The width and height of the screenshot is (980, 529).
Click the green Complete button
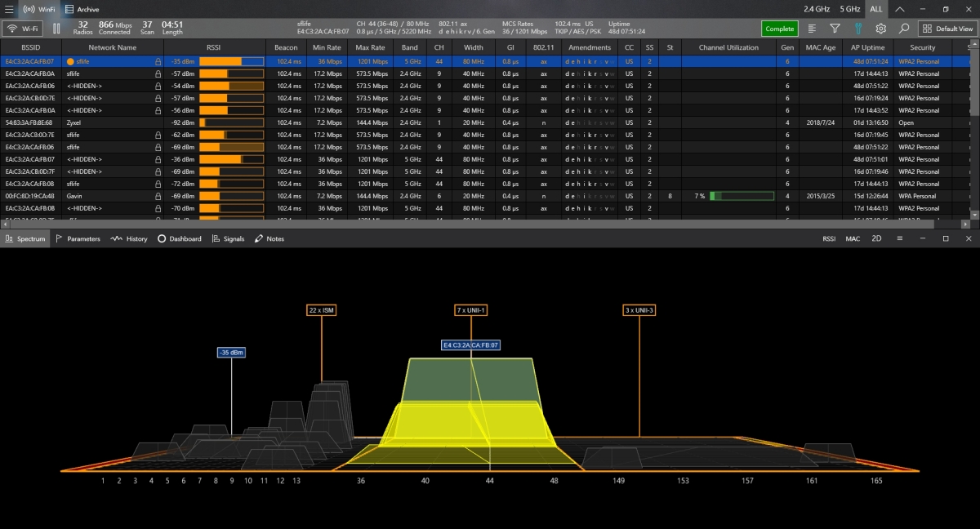[x=779, y=28]
